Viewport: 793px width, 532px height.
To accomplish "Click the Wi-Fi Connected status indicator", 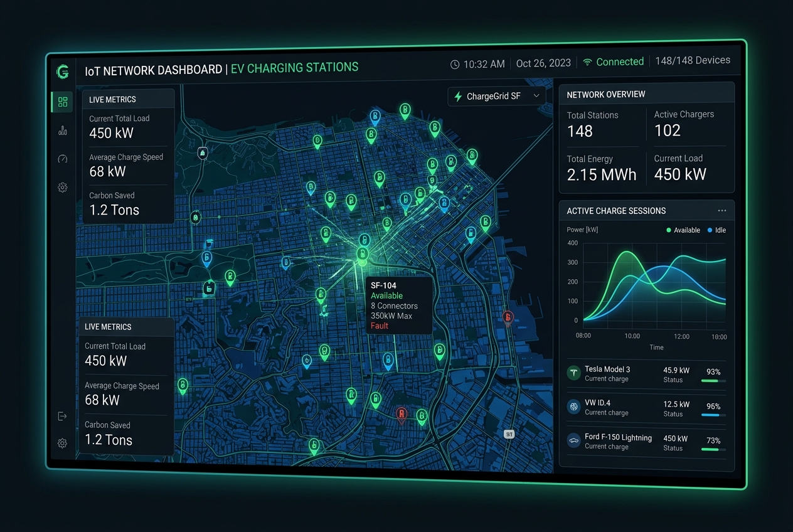I will [613, 62].
